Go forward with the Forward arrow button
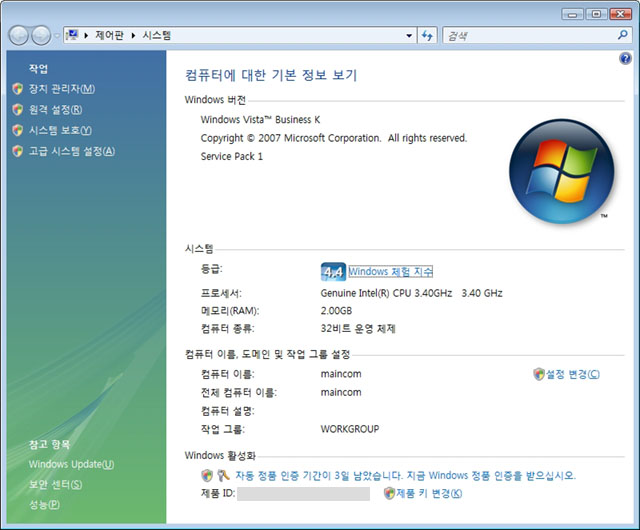The height and width of the screenshot is (530, 640). [x=41, y=36]
